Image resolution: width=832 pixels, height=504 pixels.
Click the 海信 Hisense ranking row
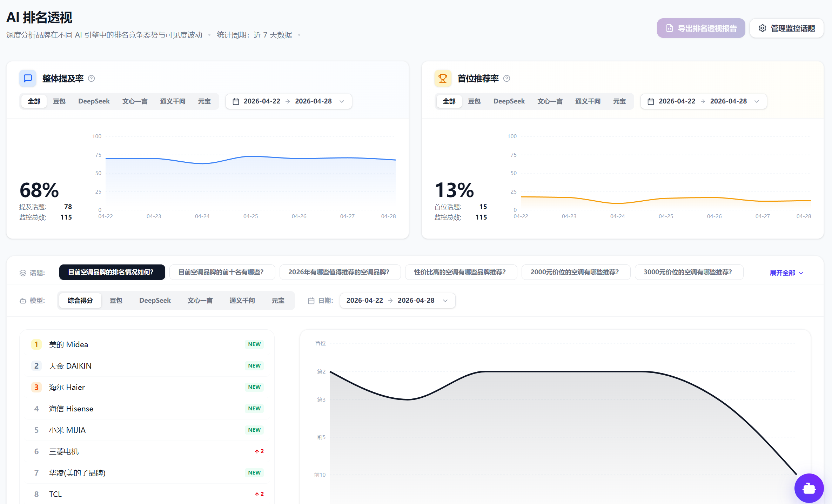tap(147, 409)
